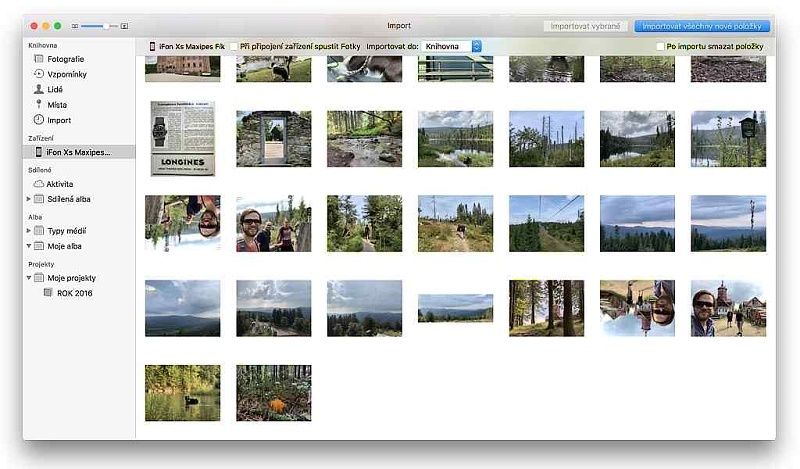The width and height of the screenshot is (800, 469).
Task: Click the Moje alba folder icon
Action: point(39,246)
